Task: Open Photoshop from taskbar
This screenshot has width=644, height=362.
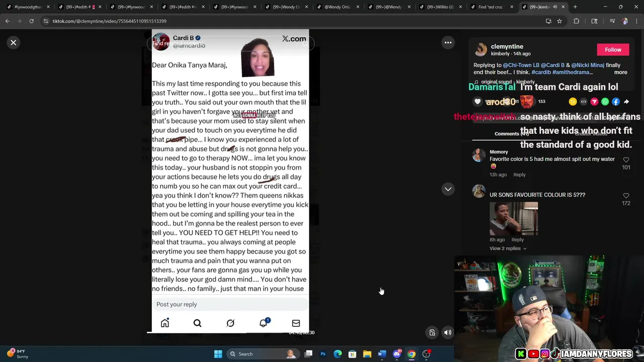Action: 323,354
